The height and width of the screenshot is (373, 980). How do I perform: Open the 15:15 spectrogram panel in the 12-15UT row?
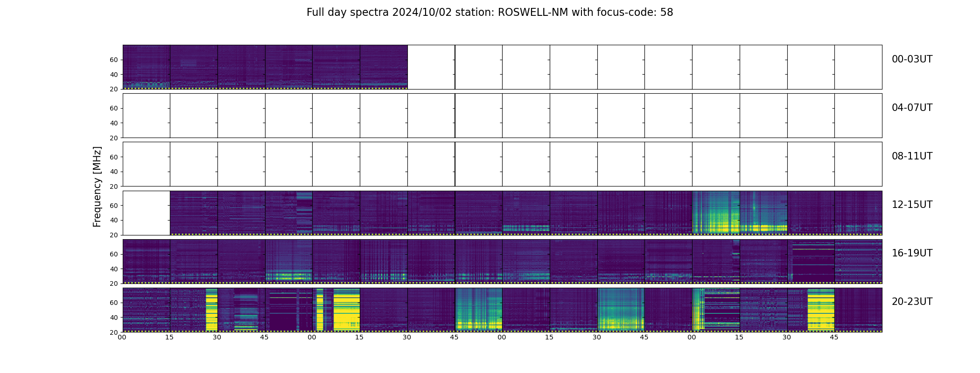(x=763, y=213)
